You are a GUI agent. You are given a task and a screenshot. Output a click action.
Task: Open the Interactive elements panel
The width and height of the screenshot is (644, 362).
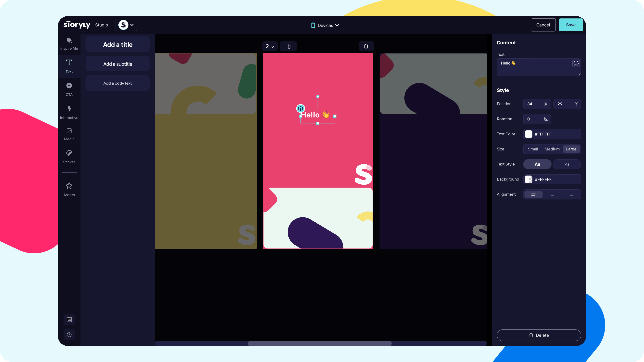tap(69, 112)
